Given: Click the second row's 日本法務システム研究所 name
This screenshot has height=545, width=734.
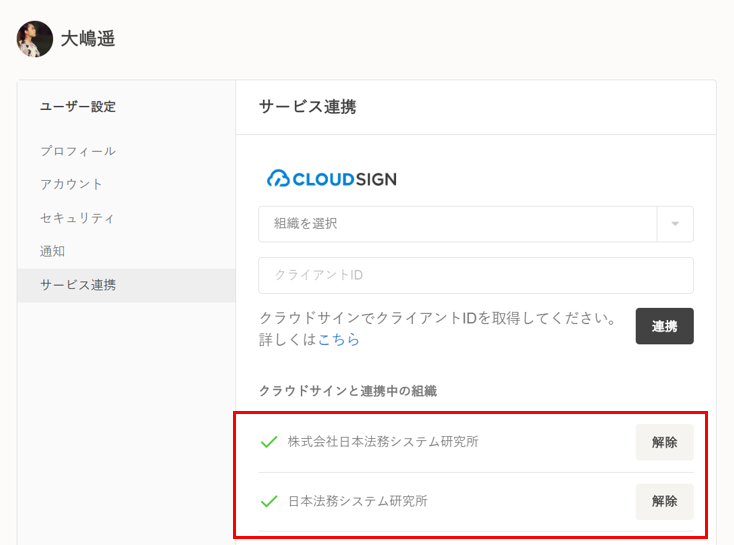Looking at the screenshot, I should pos(357,501).
